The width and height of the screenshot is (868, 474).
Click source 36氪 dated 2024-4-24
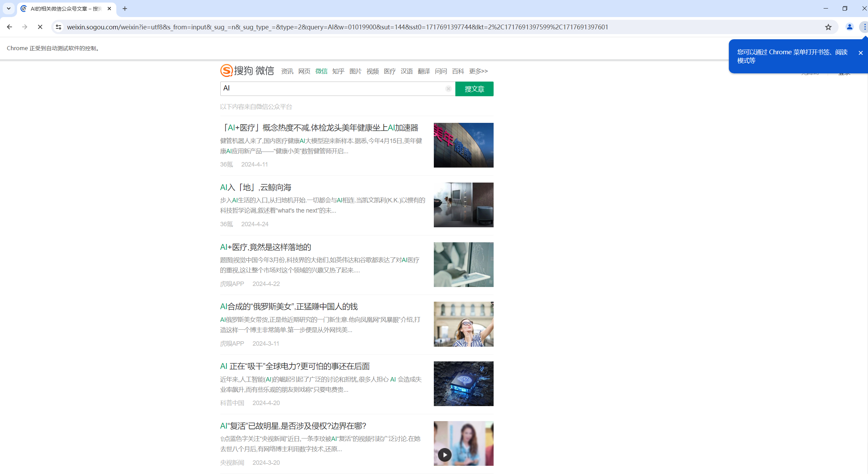(226, 224)
